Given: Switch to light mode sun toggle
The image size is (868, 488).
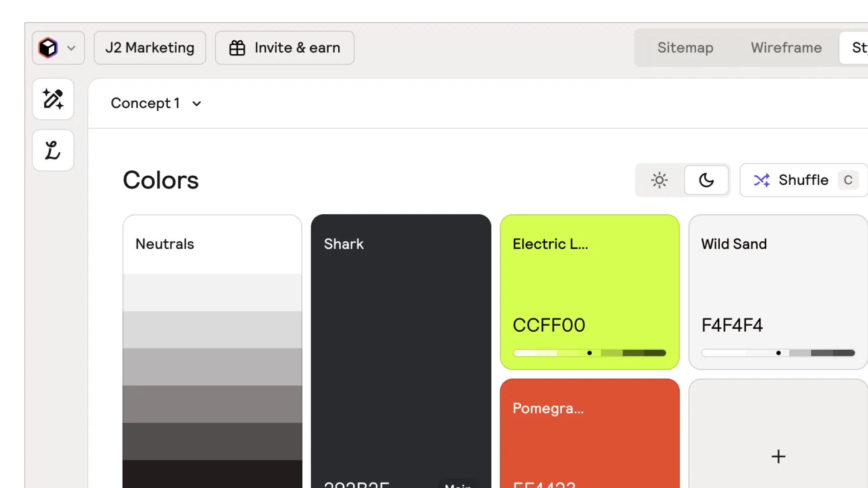Looking at the screenshot, I should [660, 180].
